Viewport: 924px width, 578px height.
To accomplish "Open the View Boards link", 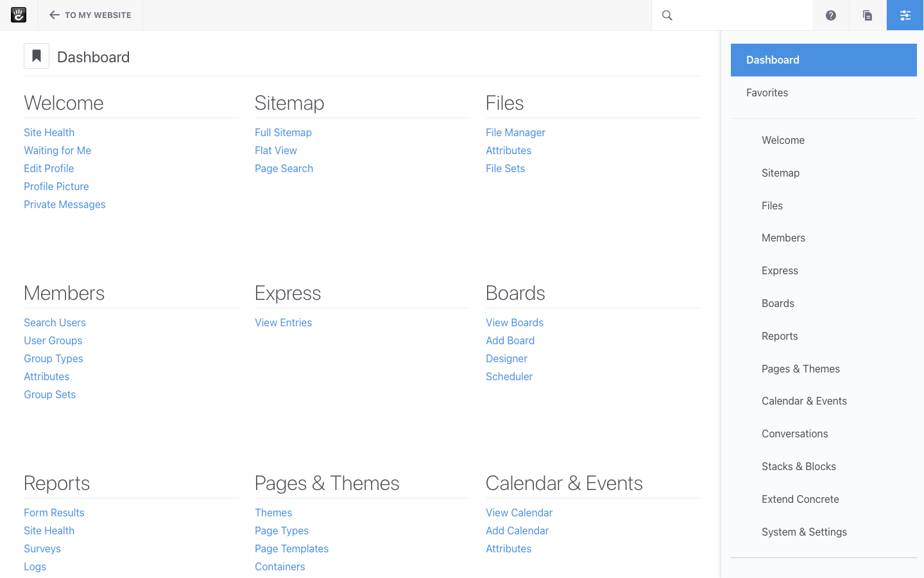I will 515,322.
